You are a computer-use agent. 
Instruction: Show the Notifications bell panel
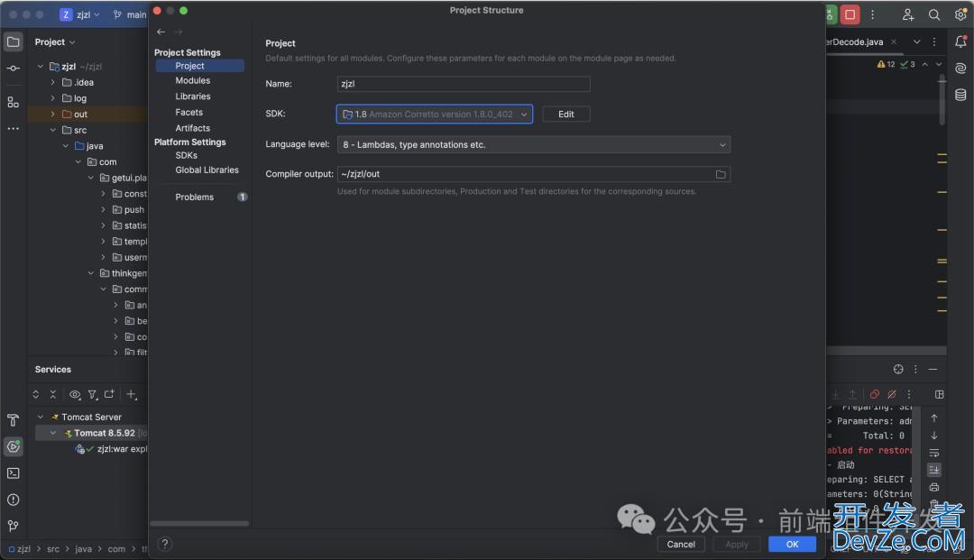tap(960, 41)
